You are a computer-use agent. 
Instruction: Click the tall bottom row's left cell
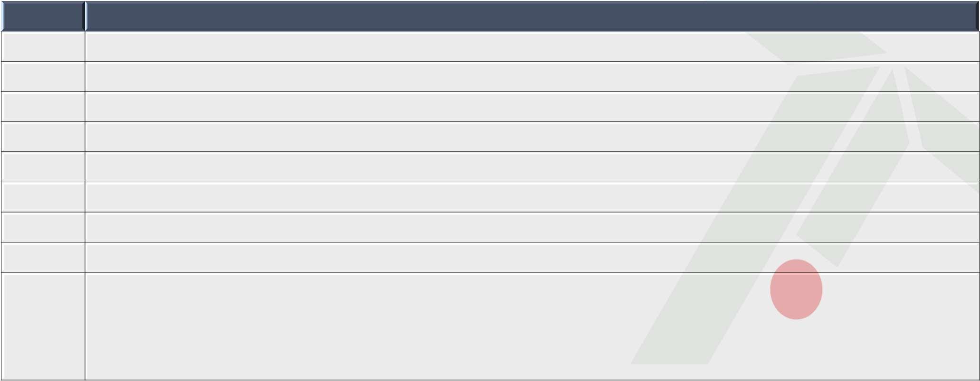(43, 326)
